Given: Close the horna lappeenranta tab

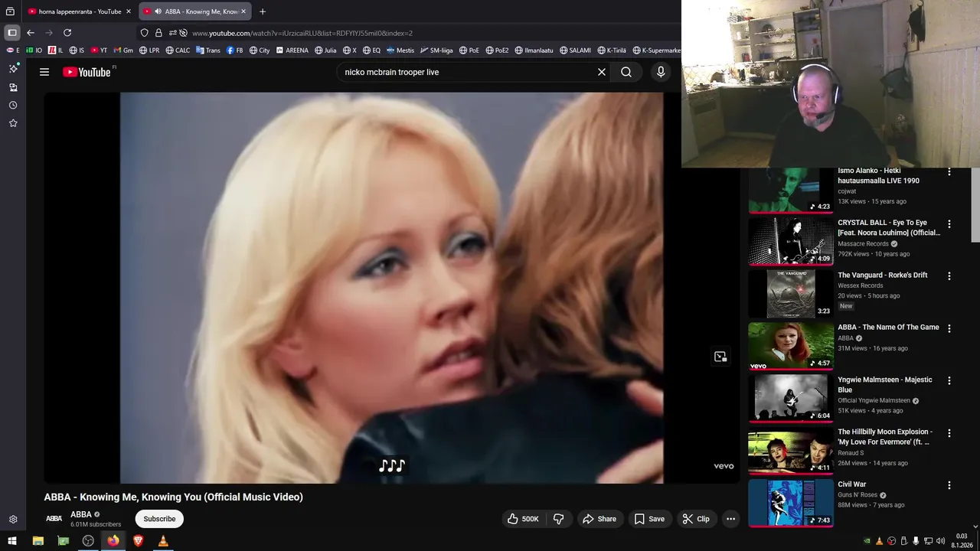Looking at the screenshot, I should pyautogui.click(x=129, y=11).
